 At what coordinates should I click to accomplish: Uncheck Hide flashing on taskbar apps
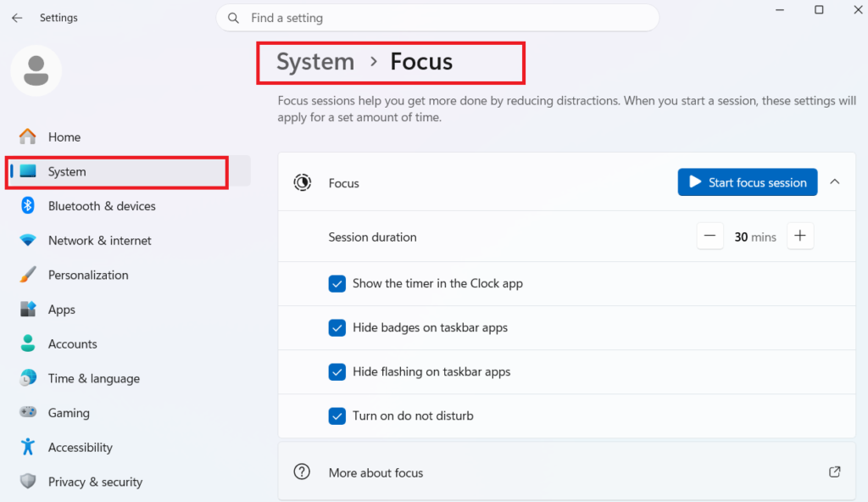337,371
